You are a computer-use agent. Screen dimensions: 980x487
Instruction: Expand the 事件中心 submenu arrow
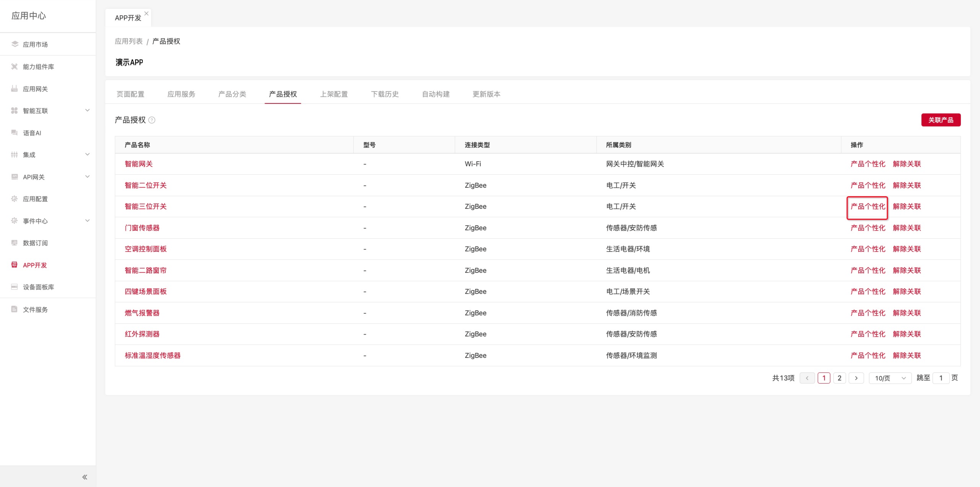(87, 221)
